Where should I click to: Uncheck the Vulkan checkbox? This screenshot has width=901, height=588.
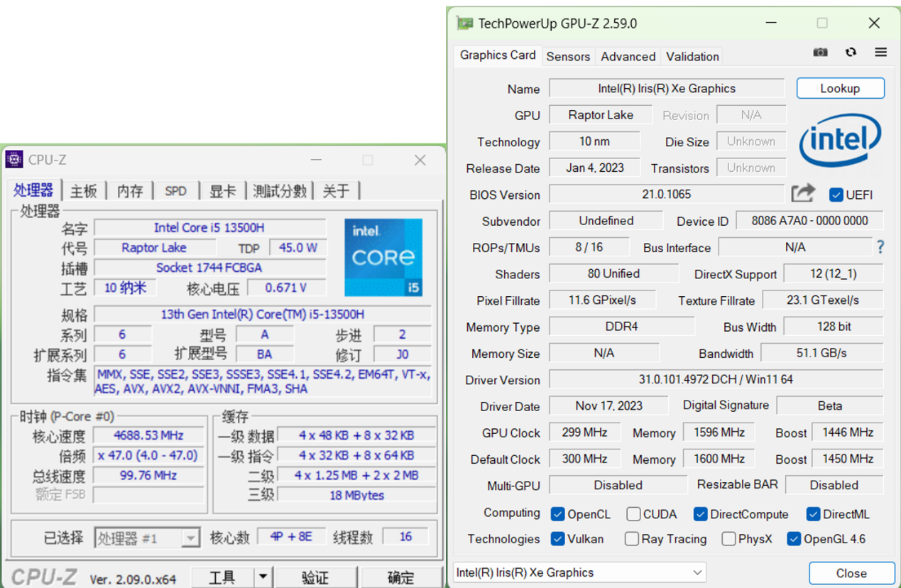(558, 539)
